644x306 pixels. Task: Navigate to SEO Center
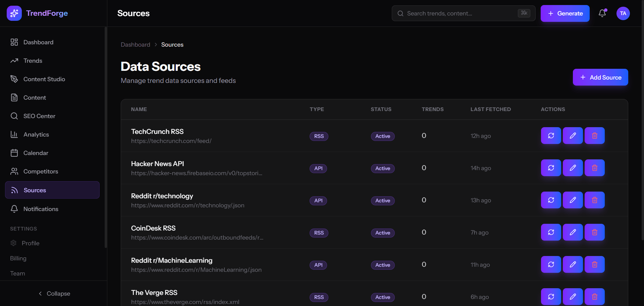point(52,116)
